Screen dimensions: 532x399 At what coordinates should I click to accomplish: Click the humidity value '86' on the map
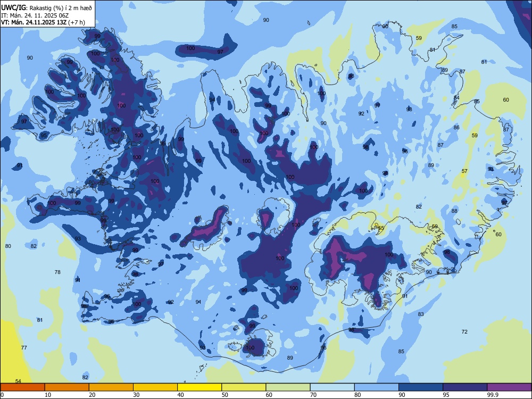pos(456,128)
